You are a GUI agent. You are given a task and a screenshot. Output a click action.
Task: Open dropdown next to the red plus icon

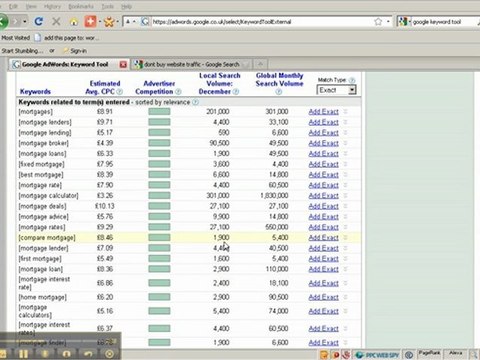(99, 22)
